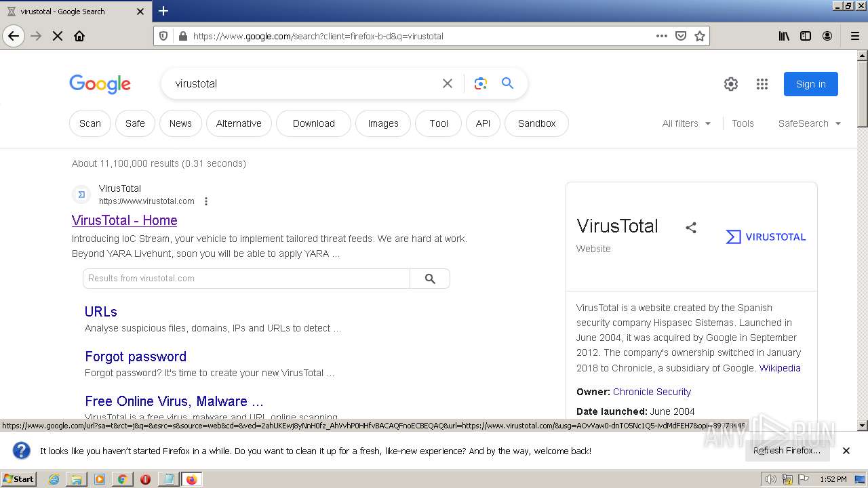Click the Results from virustotal.com field

click(246, 279)
